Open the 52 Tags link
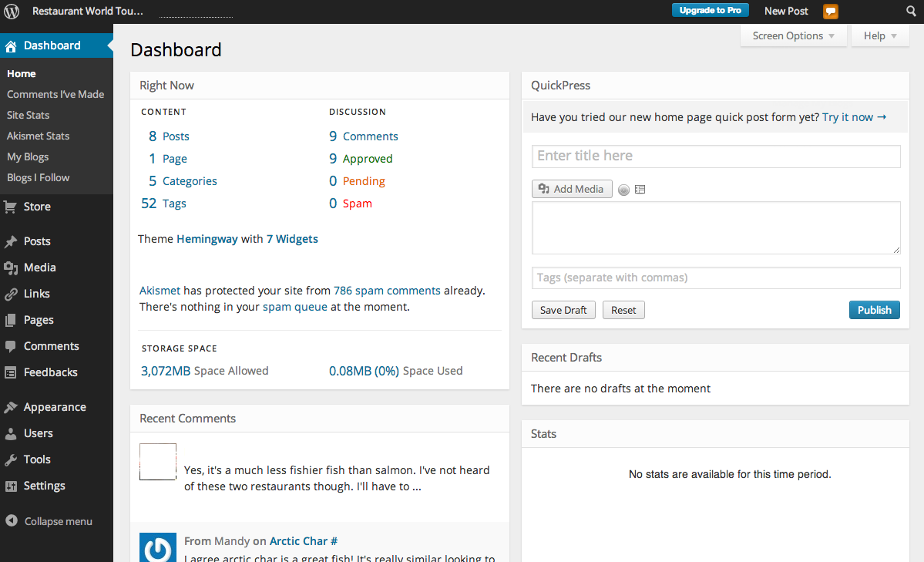This screenshot has width=924, height=562. (x=164, y=204)
